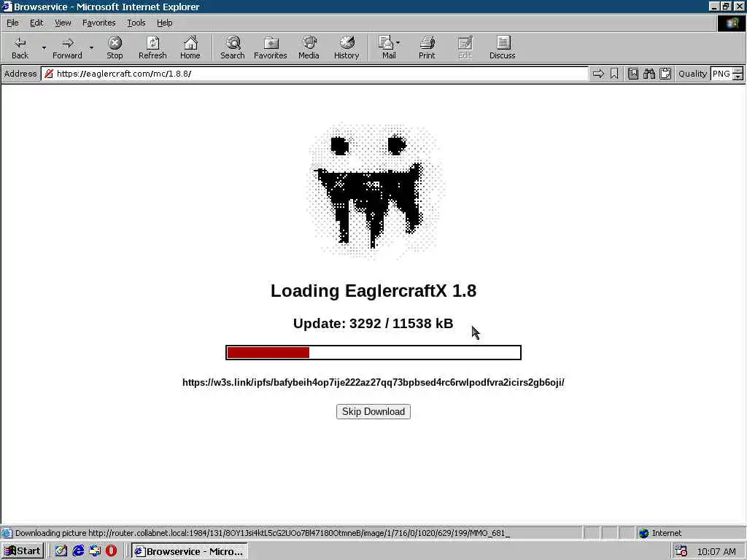This screenshot has height=560, width=747.
Task: Minimize the Browservice window
Action: [713, 6]
